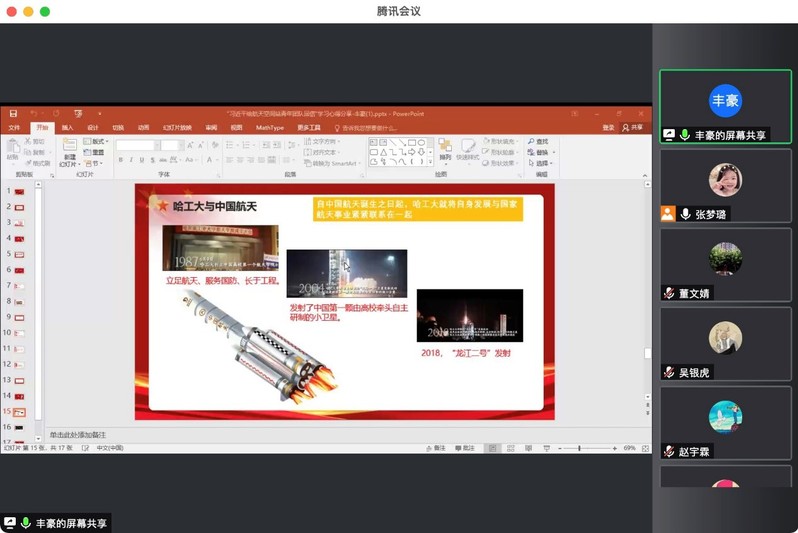Select slide 15 thumbnail in slide panel
Image resolution: width=798 pixels, height=533 pixels.
[x=19, y=411]
